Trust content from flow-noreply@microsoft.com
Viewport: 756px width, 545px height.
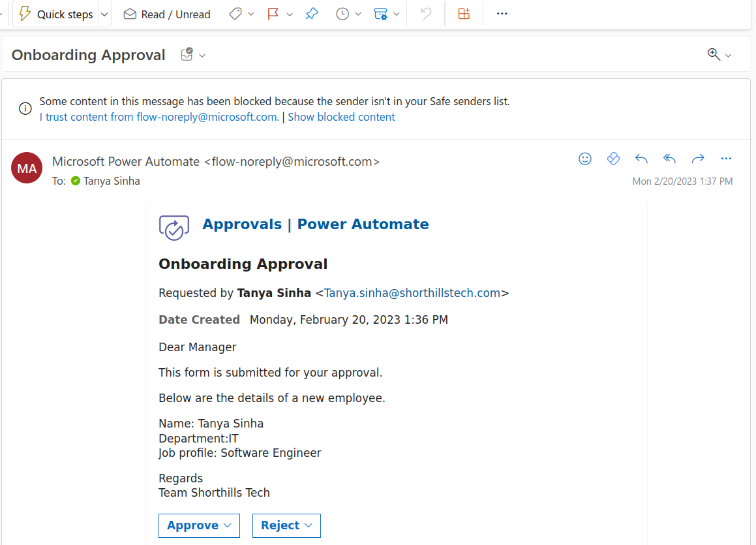[159, 117]
